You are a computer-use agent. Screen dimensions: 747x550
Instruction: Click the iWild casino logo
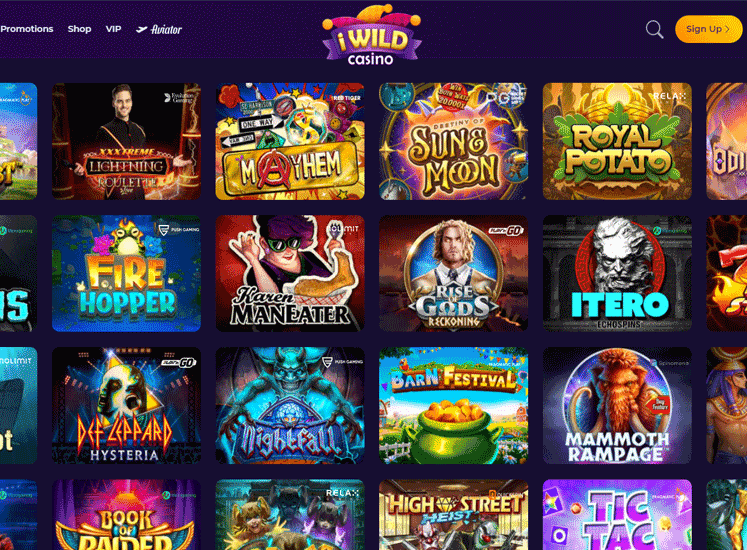point(372,35)
